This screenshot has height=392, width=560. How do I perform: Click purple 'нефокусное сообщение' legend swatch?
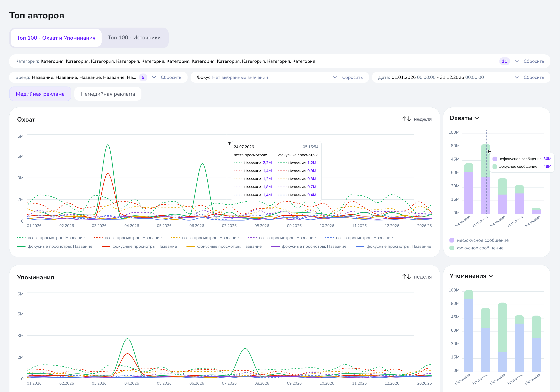(452, 240)
